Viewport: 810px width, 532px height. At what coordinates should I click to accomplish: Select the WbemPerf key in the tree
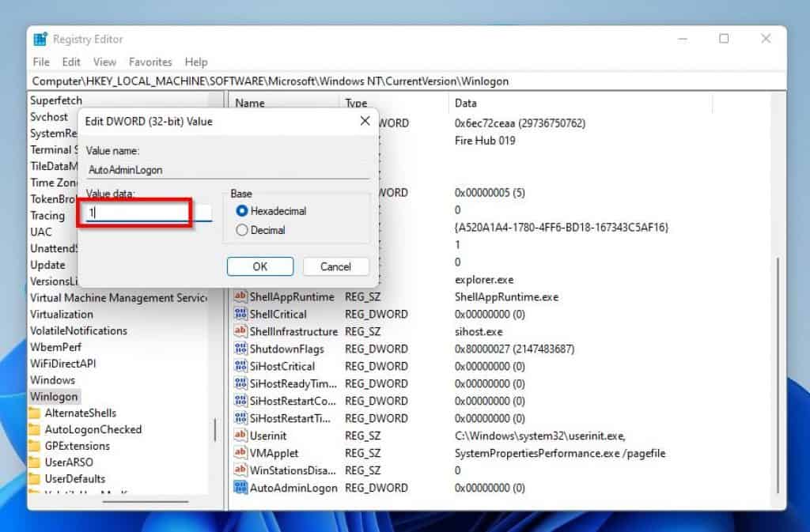click(x=56, y=347)
